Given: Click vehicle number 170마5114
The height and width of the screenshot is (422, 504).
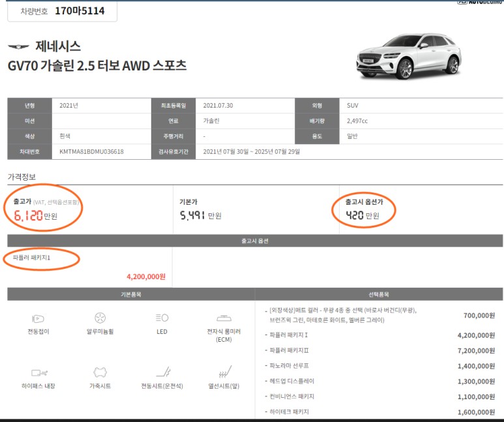Looking at the screenshot, I should (x=80, y=11).
